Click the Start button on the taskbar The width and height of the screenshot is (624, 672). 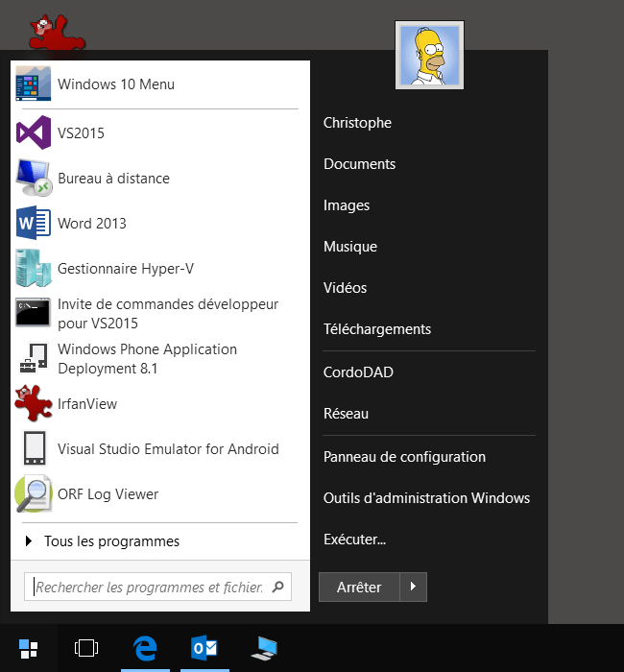pyautogui.click(x=29, y=648)
